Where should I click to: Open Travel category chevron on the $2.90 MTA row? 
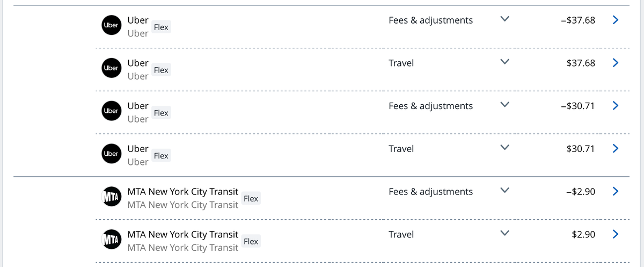point(504,234)
